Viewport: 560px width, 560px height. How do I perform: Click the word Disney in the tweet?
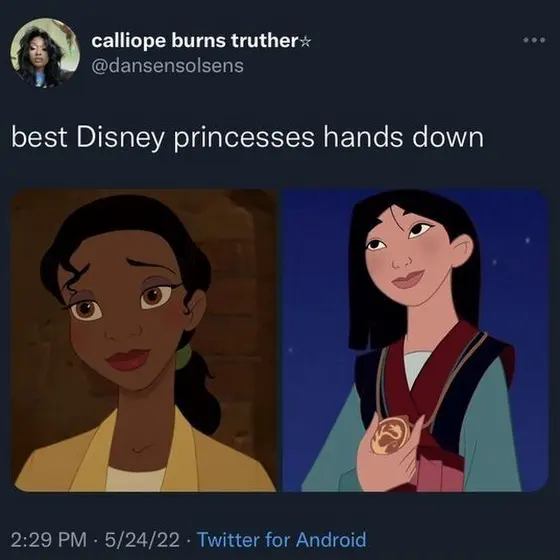[120, 139]
